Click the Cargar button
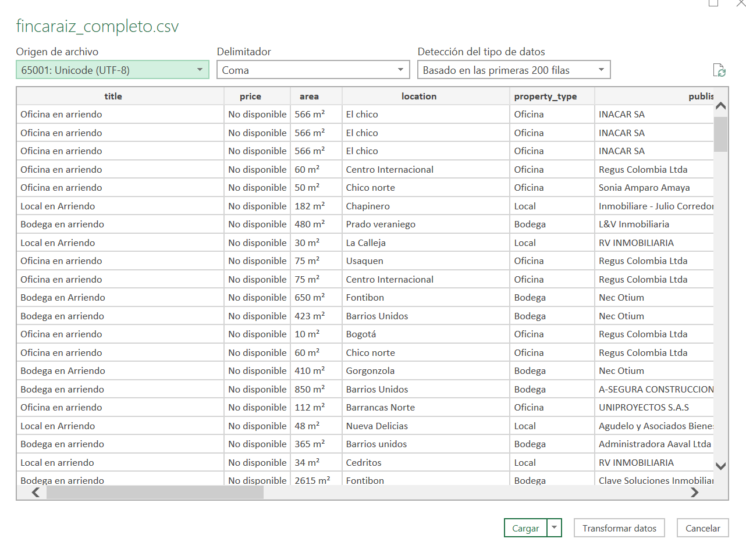Image resolution: width=746 pixels, height=560 pixels. (x=525, y=528)
